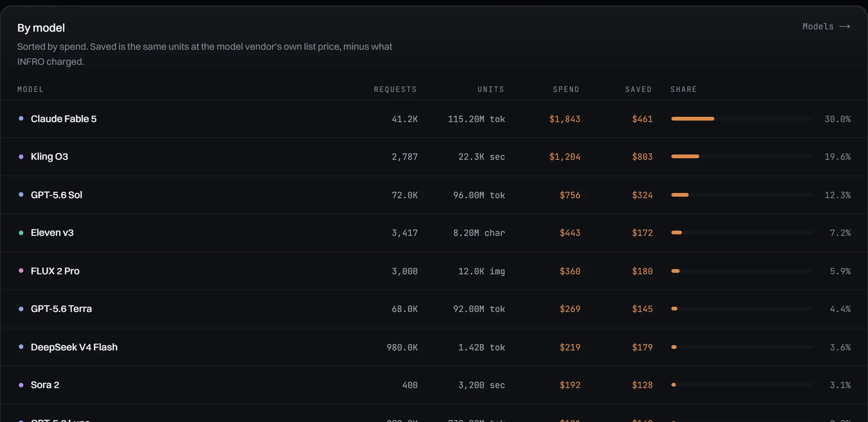Click the purple dot beside Sora 2
This screenshot has width=868, height=422.
point(21,385)
